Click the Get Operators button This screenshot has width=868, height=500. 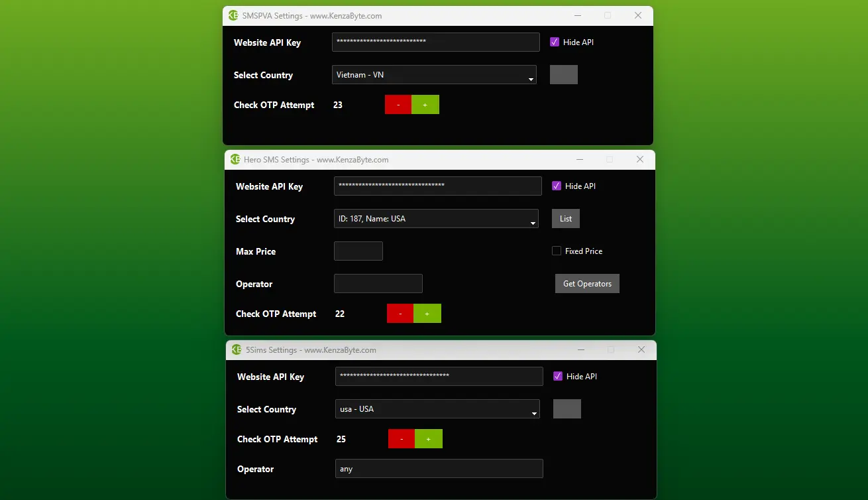point(587,284)
